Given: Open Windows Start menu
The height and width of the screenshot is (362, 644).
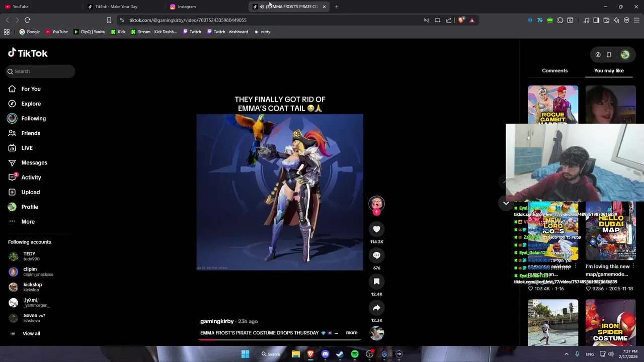Looking at the screenshot, I should tap(245, 354).
